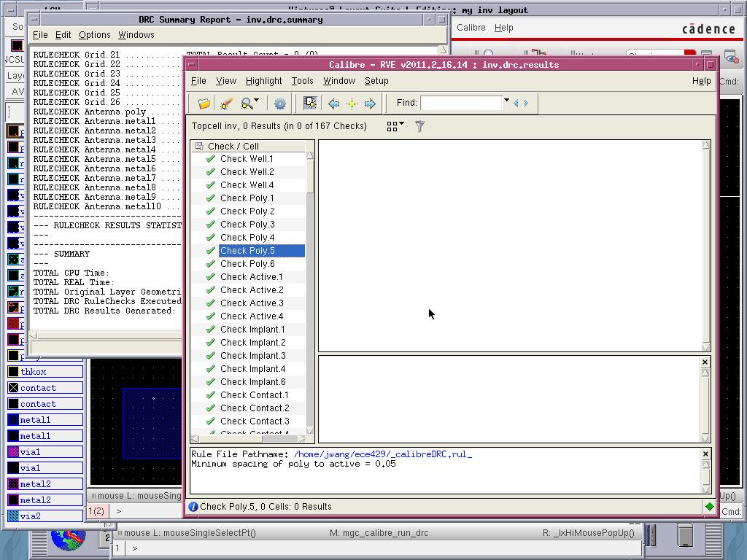Image resolution: width=747 pixels, height=560 pixels.
Task: Open Options menu in DRC Summary Report
Action: pos(94,35)
